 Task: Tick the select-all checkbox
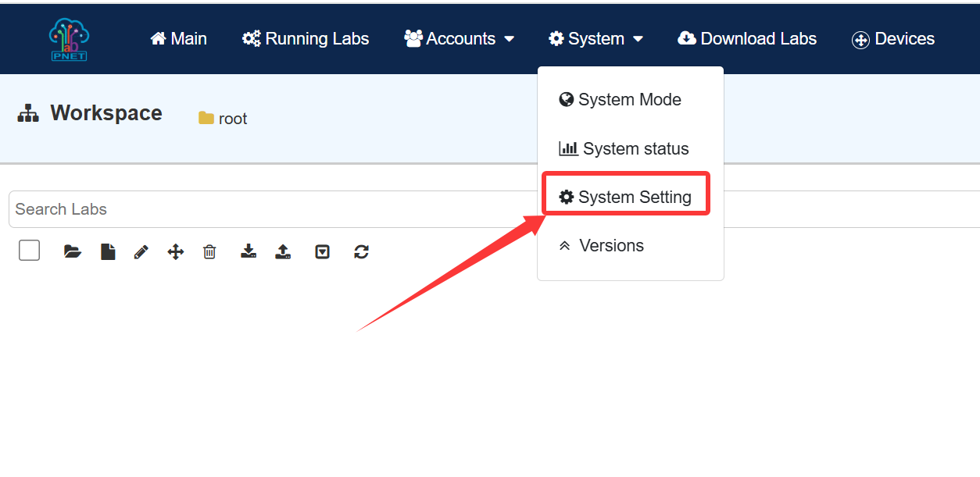[x=29, y=251]
